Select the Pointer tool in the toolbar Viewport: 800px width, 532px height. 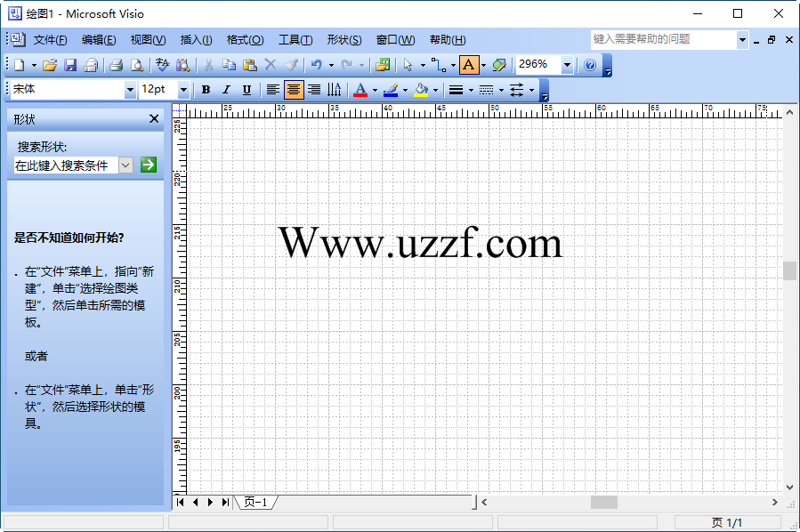pos(408,64)
